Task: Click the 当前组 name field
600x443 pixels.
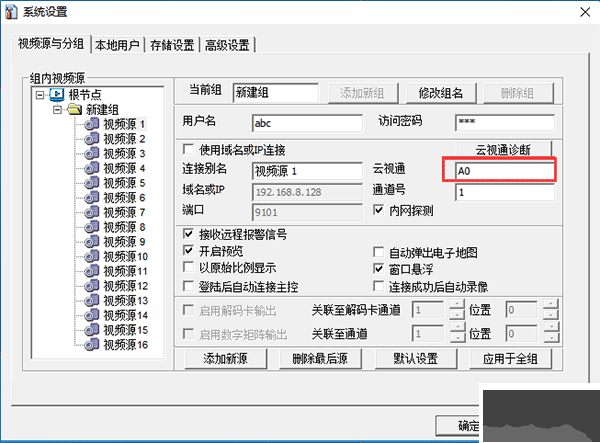Action: coord(276,93)
